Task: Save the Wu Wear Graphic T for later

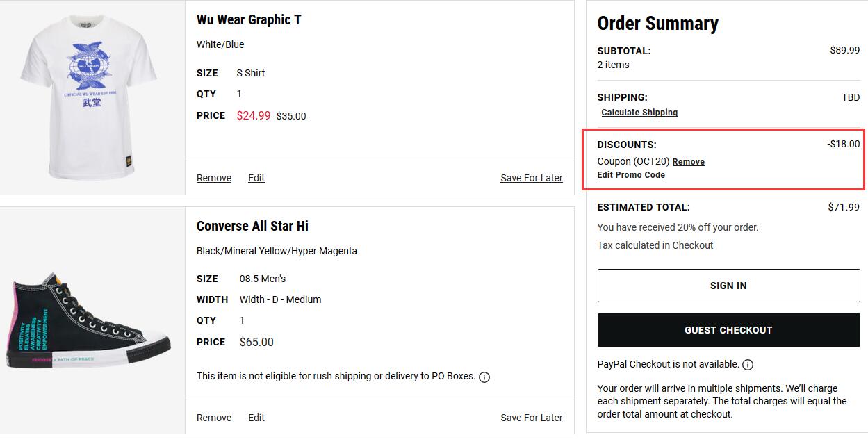Action: (x=531, y=178)
